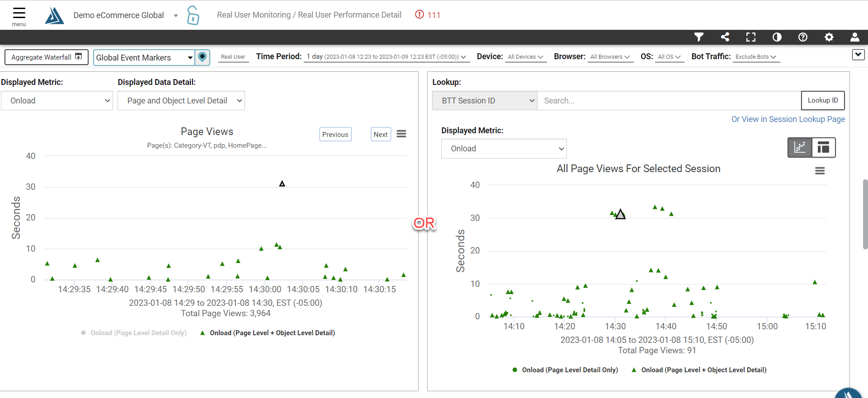Expand Browser All Browsers dropdown

coord(610,57)
